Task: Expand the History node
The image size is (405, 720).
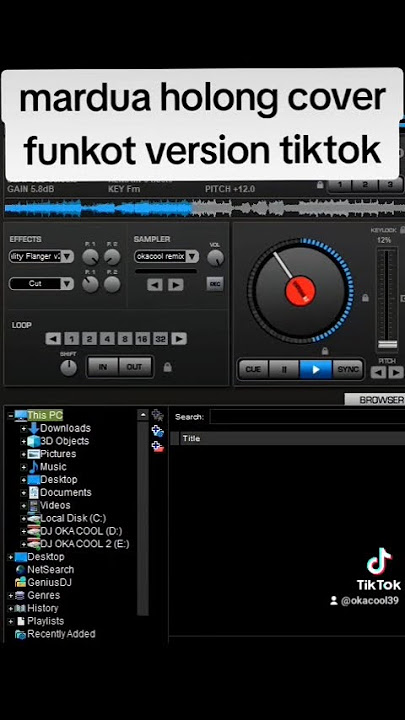Action: tap(11, 608)
